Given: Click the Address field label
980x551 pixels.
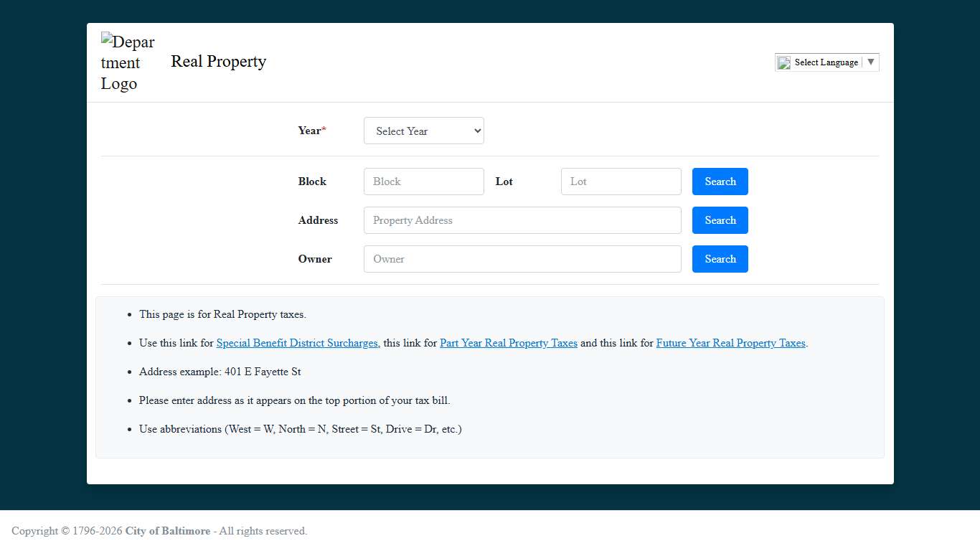Looking at the screenshot, I should 318,220.
